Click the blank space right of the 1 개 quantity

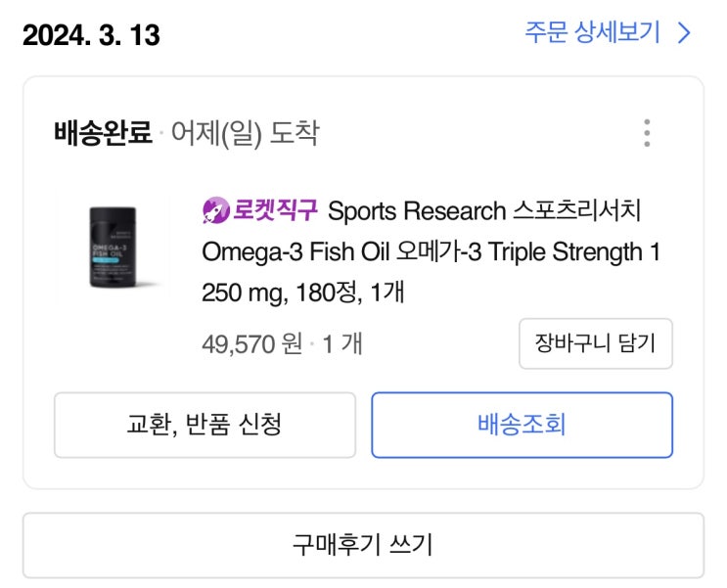point(440,344)
